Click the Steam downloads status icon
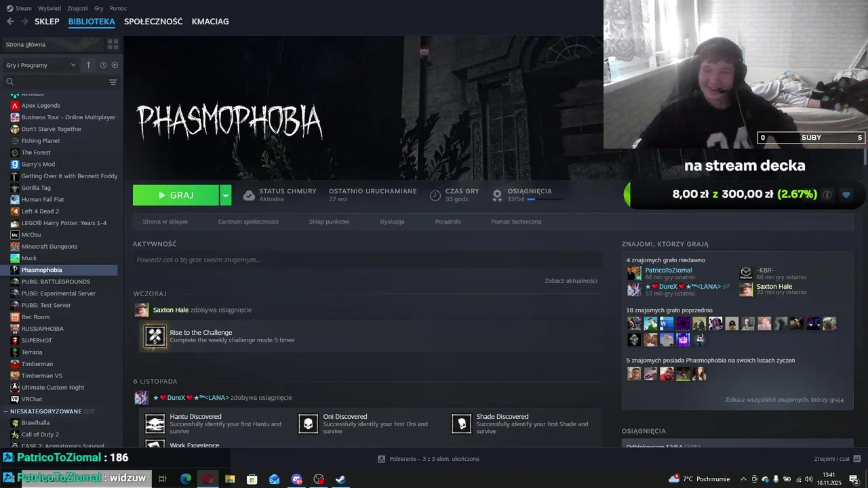This screenshot has width=868, height=488. 382,459
